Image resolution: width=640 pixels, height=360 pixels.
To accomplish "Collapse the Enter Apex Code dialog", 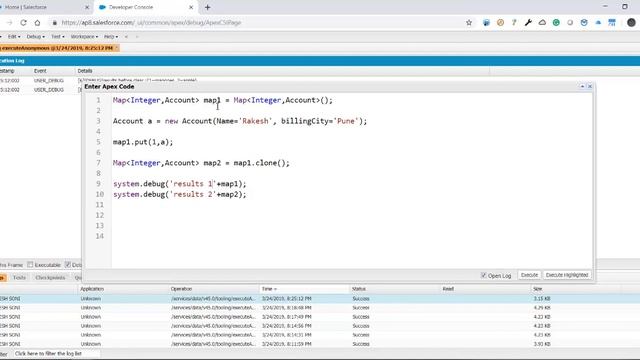I will point(582,86).
